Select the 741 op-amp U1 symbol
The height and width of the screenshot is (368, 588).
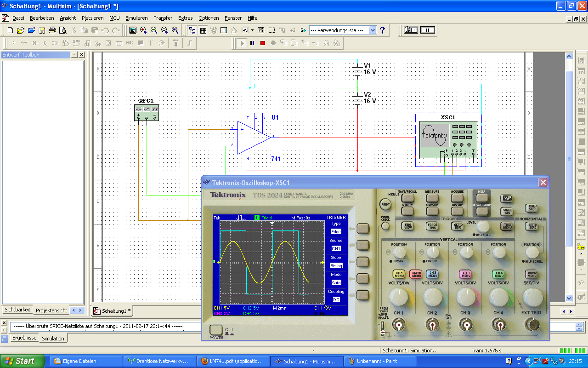pos(254,138)
